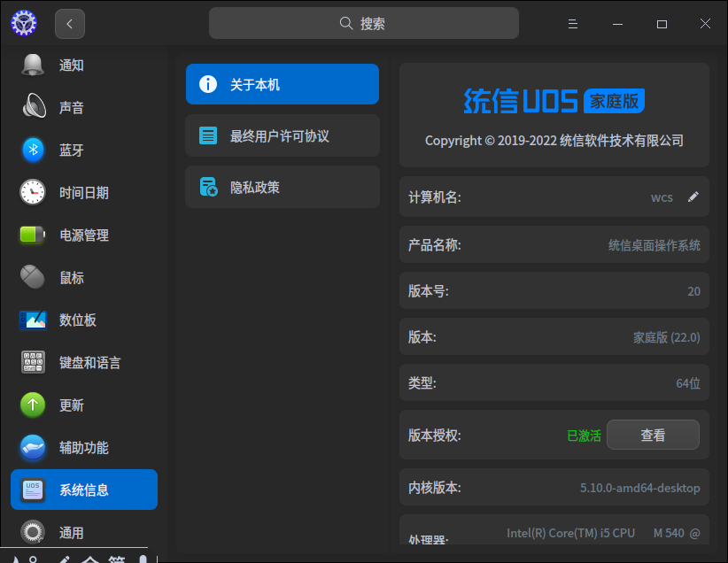Image resolution: width=728 pixels, height=563 pixels.
Task: Edit the computer name with the pencil icon
Action: pos(693,197)
